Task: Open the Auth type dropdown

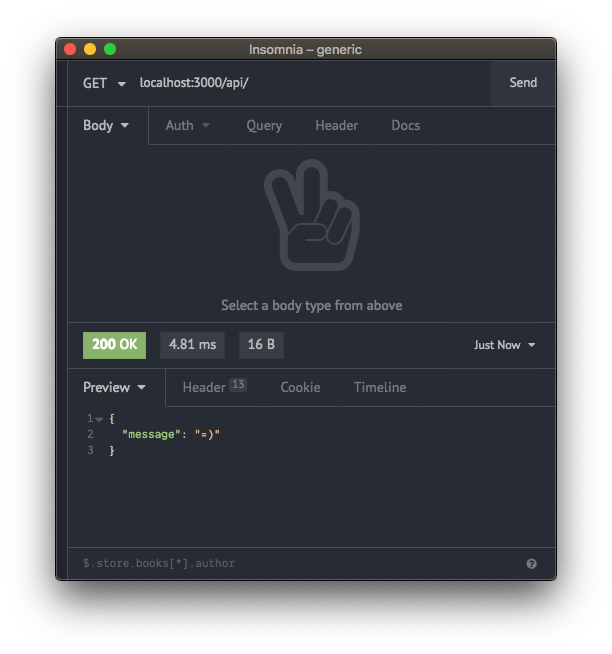Action: pyautogui.click(x=188, y=126)
